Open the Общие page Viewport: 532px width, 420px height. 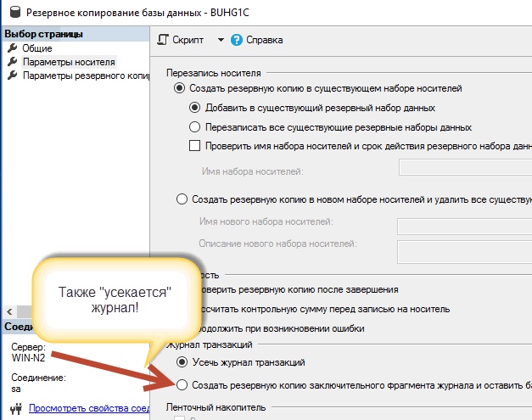[x=37, y=48]
